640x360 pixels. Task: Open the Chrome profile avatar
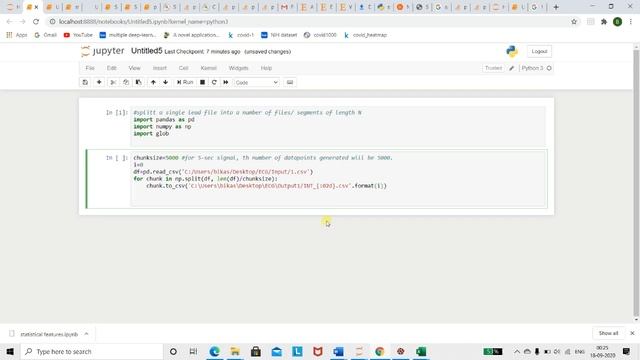coord(618,22)
